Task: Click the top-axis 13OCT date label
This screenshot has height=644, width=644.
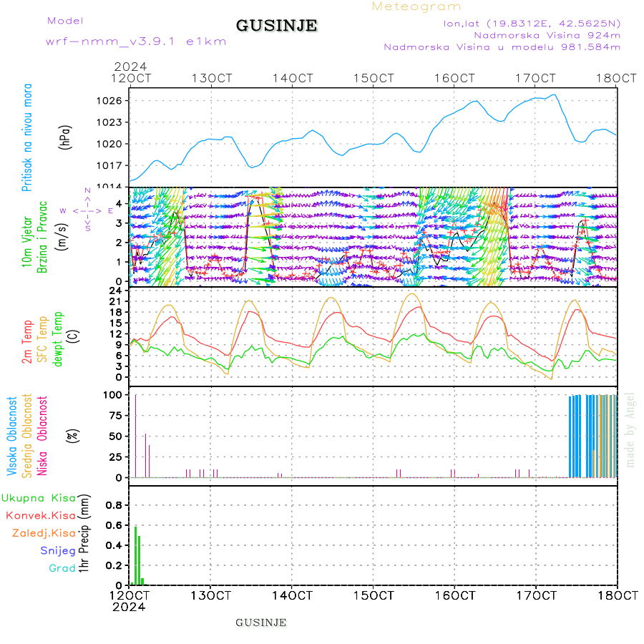Action: [x=212, y=79]
